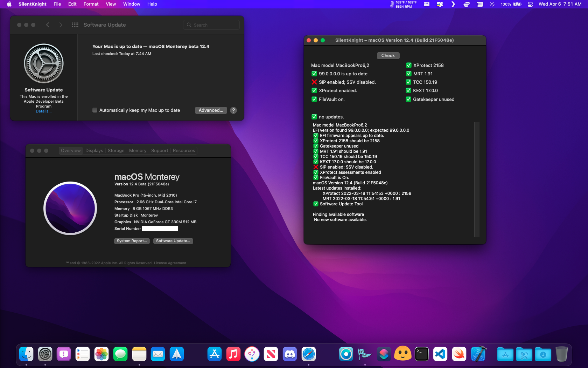Open the Photos app in the Dock

point(101,354)
